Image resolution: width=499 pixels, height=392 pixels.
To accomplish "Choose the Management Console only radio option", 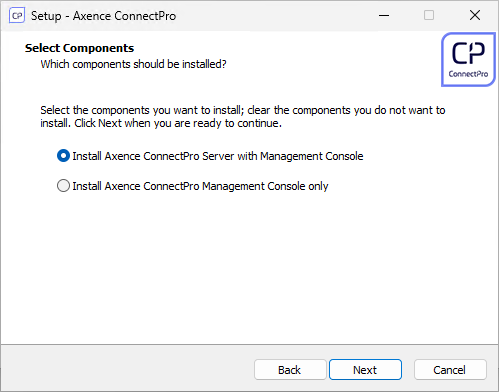I will pos(63,186).
